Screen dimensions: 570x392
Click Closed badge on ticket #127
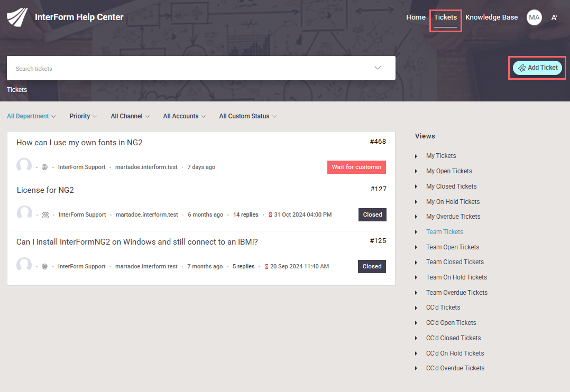372,214
